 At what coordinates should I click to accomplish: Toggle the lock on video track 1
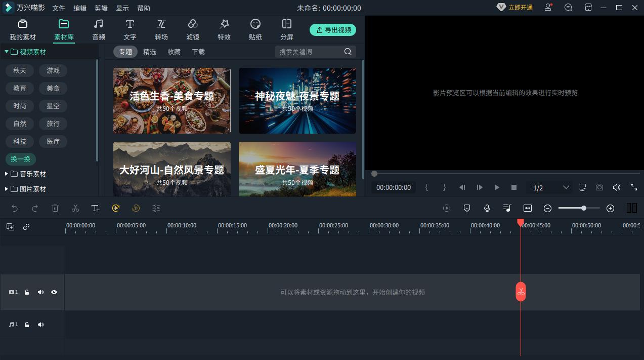click(26, 292)
